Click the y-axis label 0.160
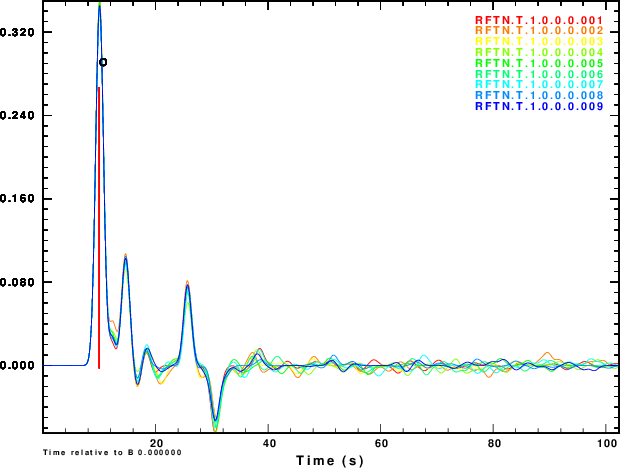The width and height of the screenshot is (620, 468). [17, 199]
